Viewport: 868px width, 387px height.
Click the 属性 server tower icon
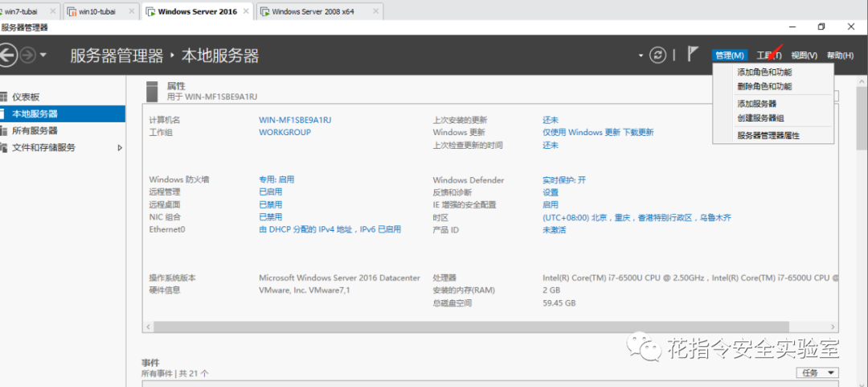(152, 91)
